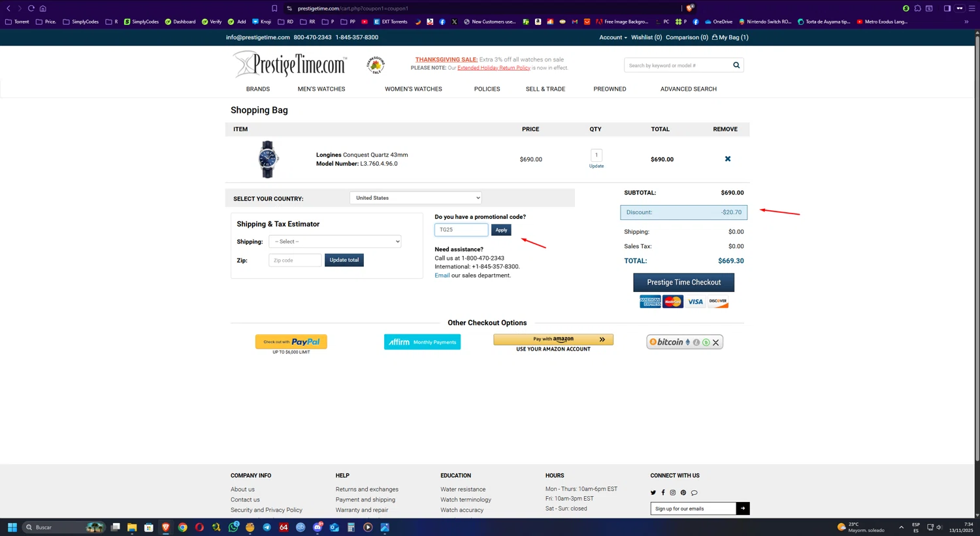Remove Longines watch with the X icon
This screenshot has height=536, width=980.
pyautogui.click(x=728, y=159)
